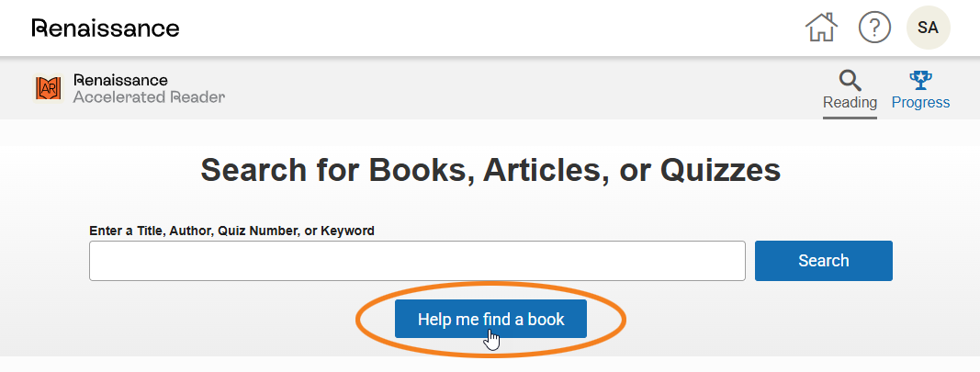This screenshot has height=372, width=980.
Task: Focus the title or author search field
Action: pyautogui.click(x=417, y=261)
